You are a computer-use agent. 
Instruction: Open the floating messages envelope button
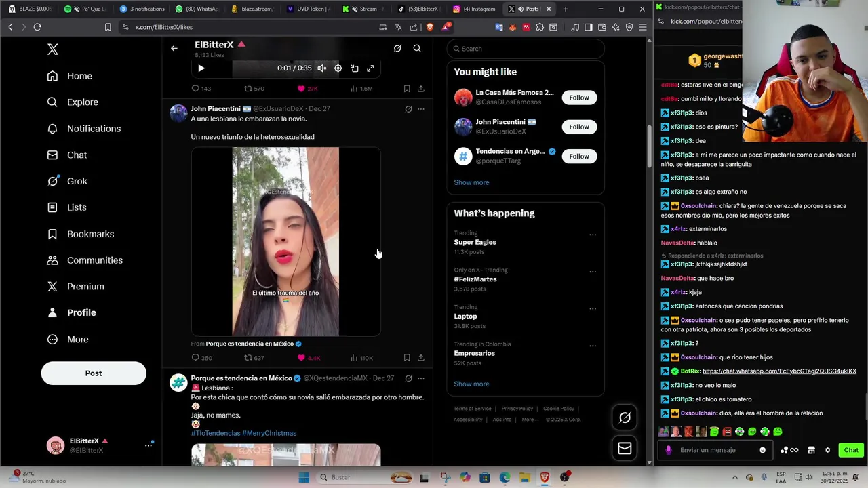pos(625,448)
